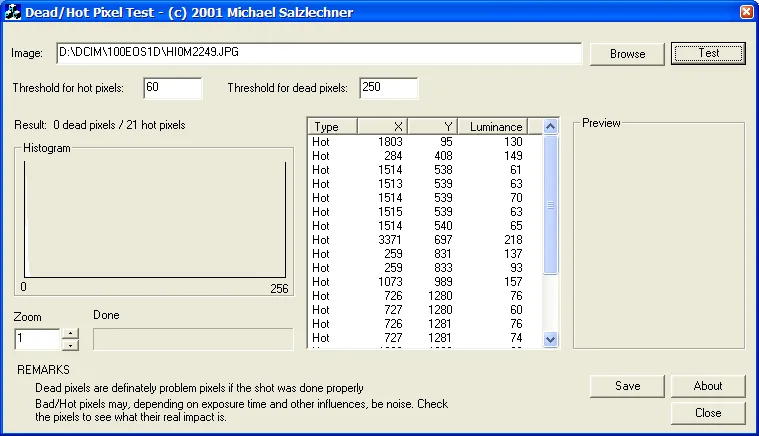Open the About dialog
Image resolution: width=759 pixels, height=436 pixels.
coord(708,386)
